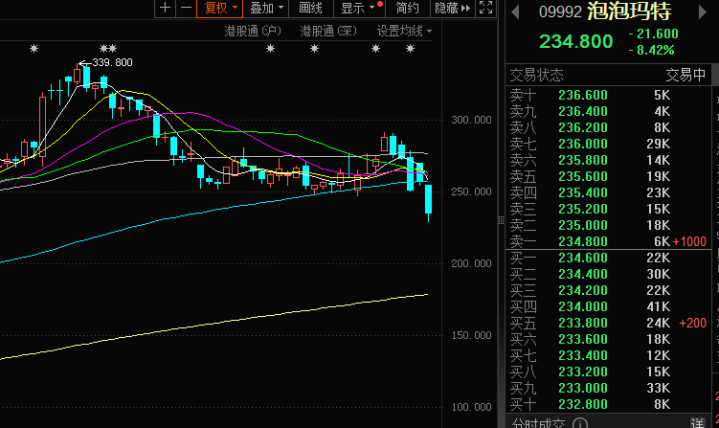The width and height of the screenshot is (719, 428).
Task: Click the 画线 drawing tool button
Action: (311, 8)
